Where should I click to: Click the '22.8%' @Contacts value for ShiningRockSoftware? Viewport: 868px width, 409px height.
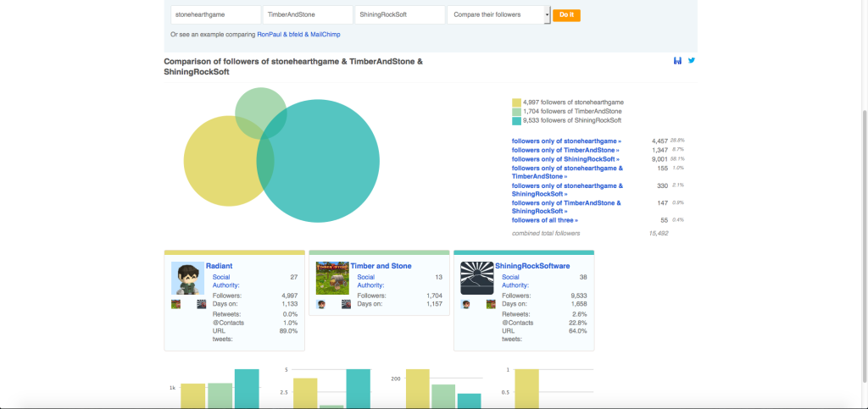pos(578,323)
